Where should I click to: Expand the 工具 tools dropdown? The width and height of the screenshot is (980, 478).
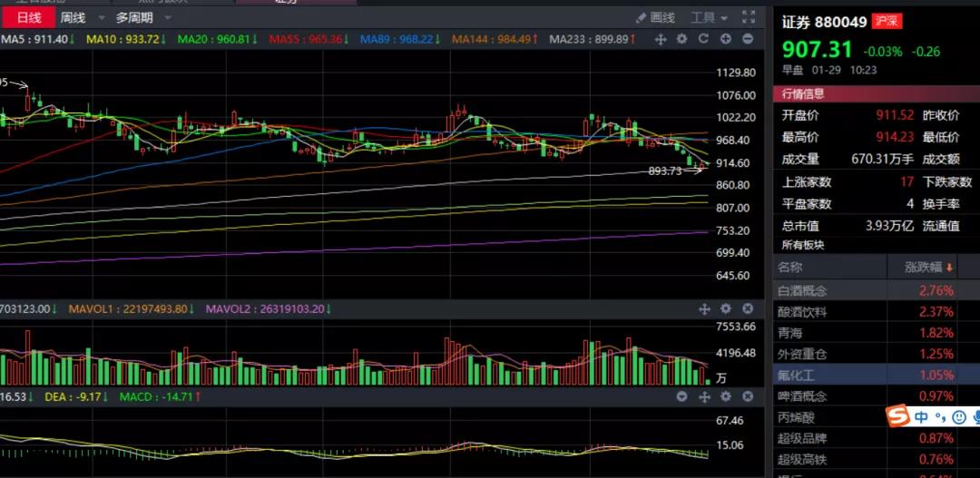(709, 17)
